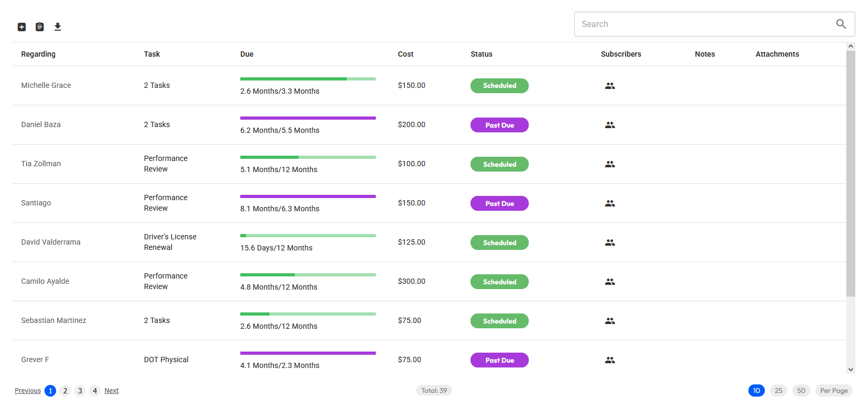Sort by the Cost column header
This screenshot has height=413, width=868.
pos(406,54)
